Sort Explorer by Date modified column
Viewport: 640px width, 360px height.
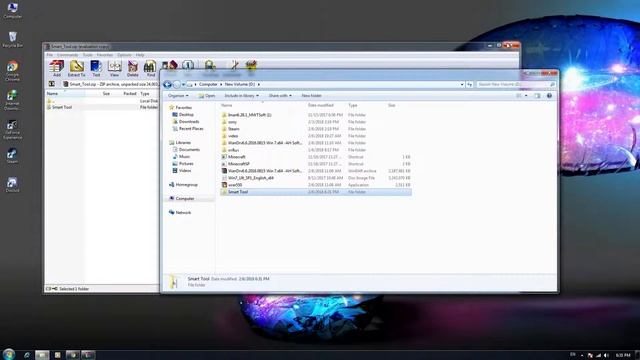(321, 105)
